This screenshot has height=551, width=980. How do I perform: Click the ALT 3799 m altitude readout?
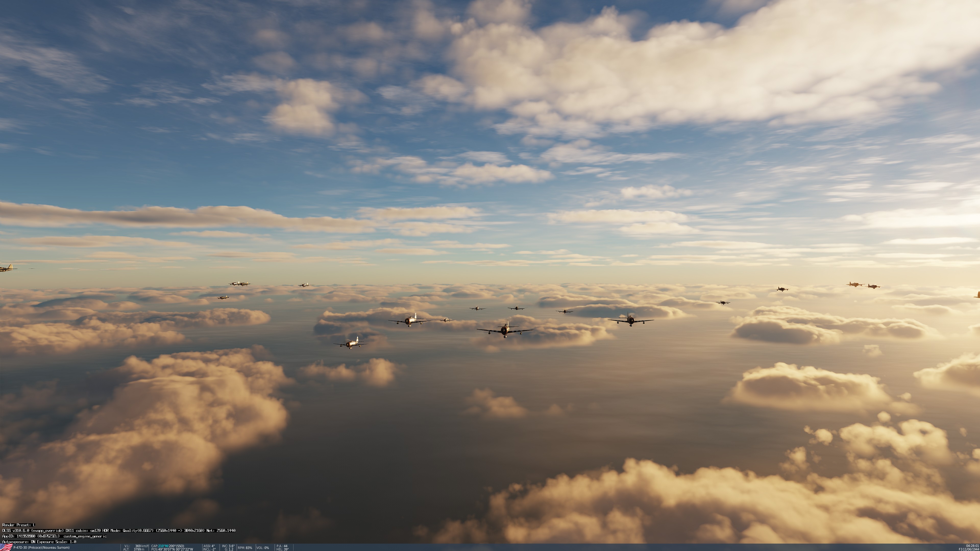(x=134, y=549)
